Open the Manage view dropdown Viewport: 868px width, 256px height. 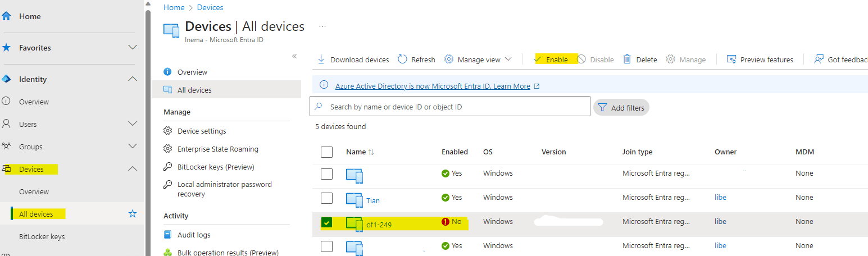click(x=478, y=60)
